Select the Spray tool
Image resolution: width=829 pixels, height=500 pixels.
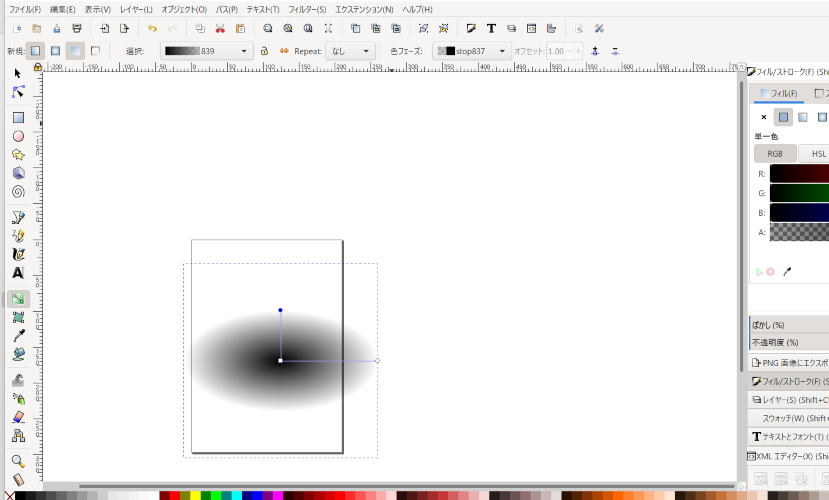pyautogui.click(x=18, y=399)
